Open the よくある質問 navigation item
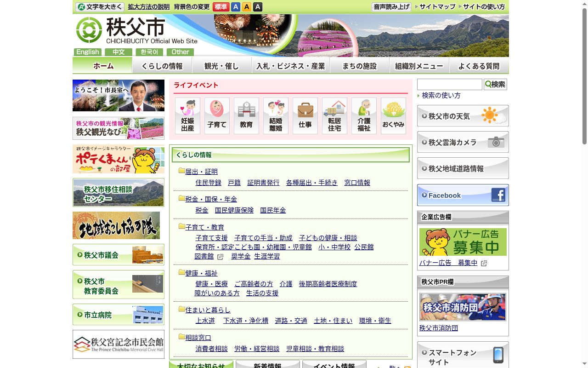Viewport: 588px width, 368px height. coord(479,66)
